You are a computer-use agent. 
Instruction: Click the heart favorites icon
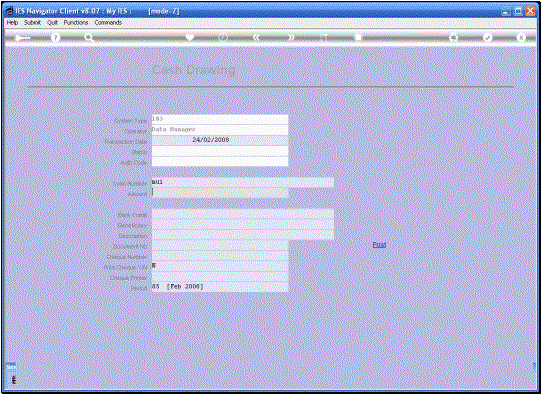(189, 37)
